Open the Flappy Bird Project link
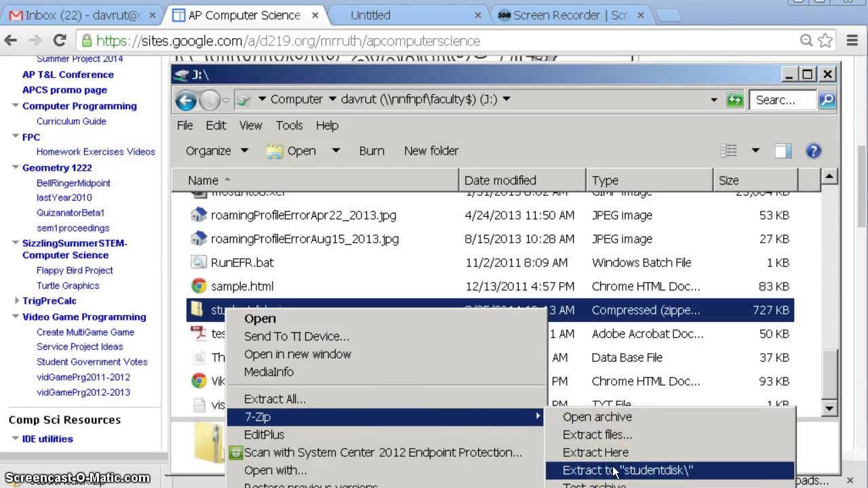Viewport: 868px width, 488px height. click(x=75, y=270)
